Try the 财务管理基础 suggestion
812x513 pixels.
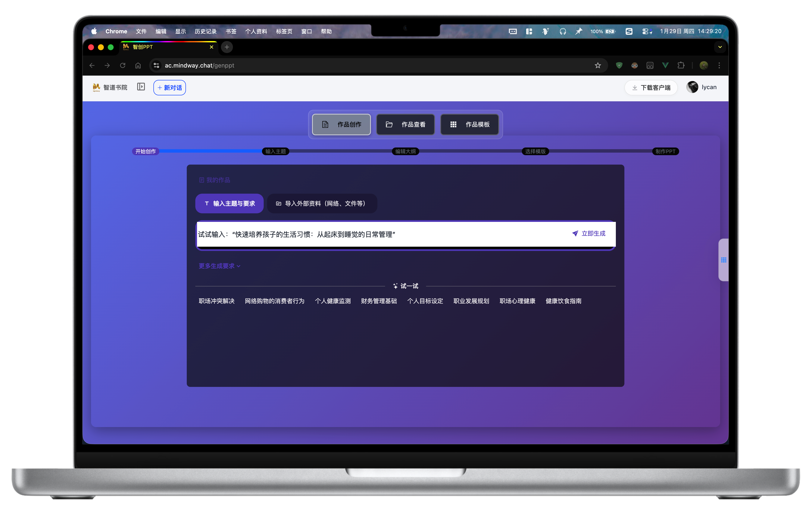pos(379,301)
